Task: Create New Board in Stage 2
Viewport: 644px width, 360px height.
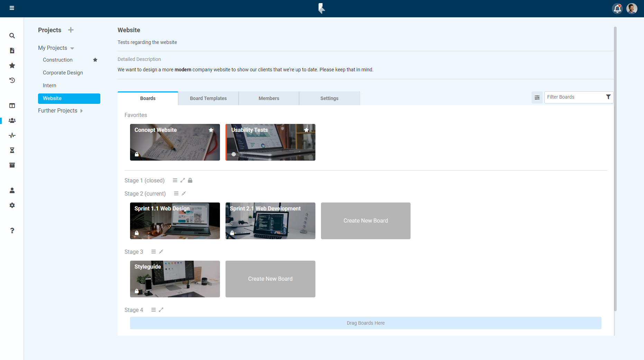Action: click(366, 221)
